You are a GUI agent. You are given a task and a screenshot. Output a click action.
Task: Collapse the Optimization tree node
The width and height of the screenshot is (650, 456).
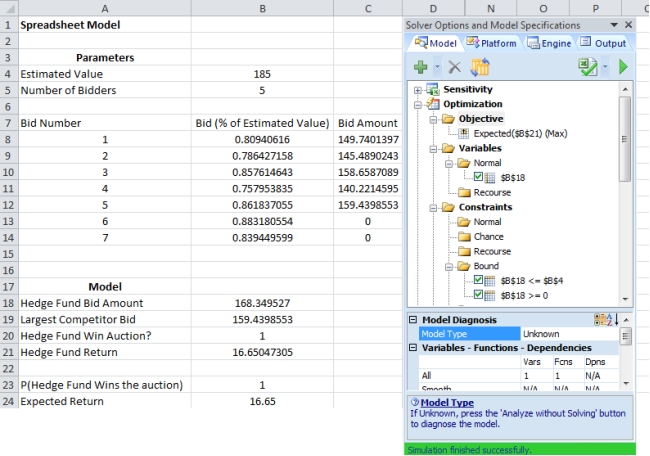point(418,104)
